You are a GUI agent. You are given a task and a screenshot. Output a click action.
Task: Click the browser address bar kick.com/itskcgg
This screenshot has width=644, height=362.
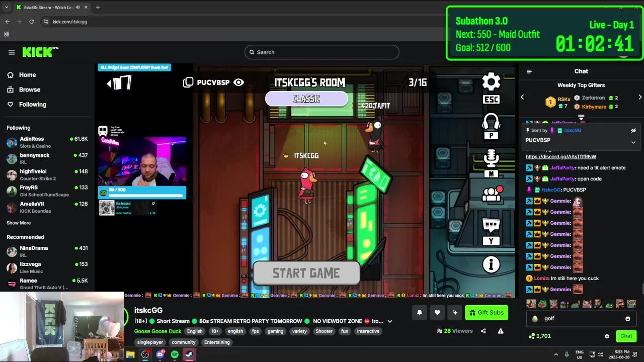click(x=70, y=22)
